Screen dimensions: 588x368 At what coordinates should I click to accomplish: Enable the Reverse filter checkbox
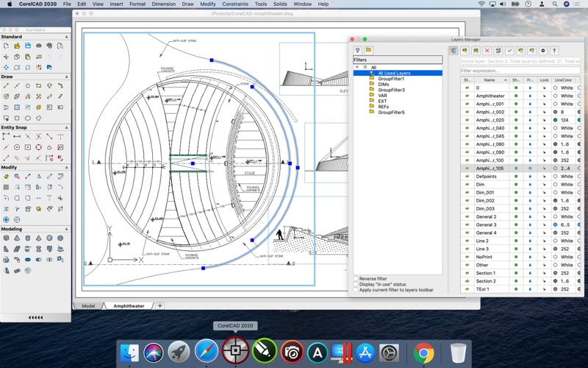[x=356, y=279]
